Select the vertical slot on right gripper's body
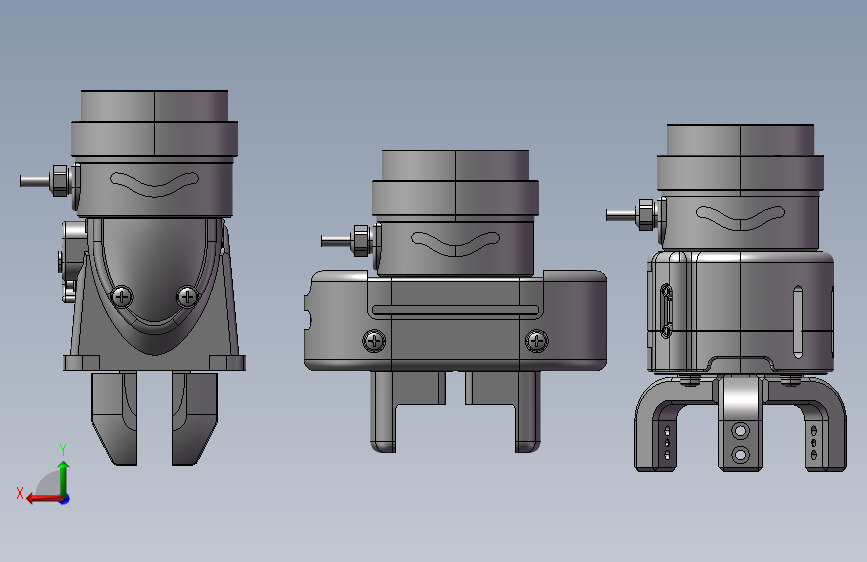This screenshot has height=562, width=867. click(798, 322)
